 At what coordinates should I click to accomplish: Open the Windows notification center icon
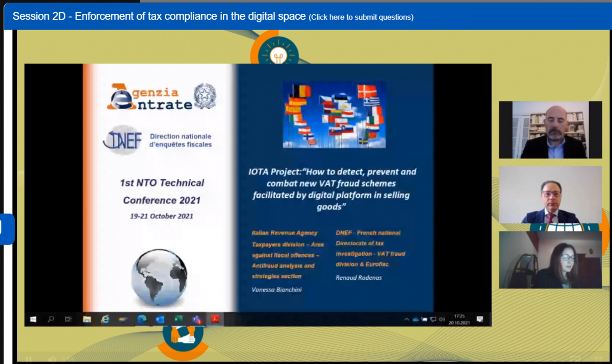479,319
